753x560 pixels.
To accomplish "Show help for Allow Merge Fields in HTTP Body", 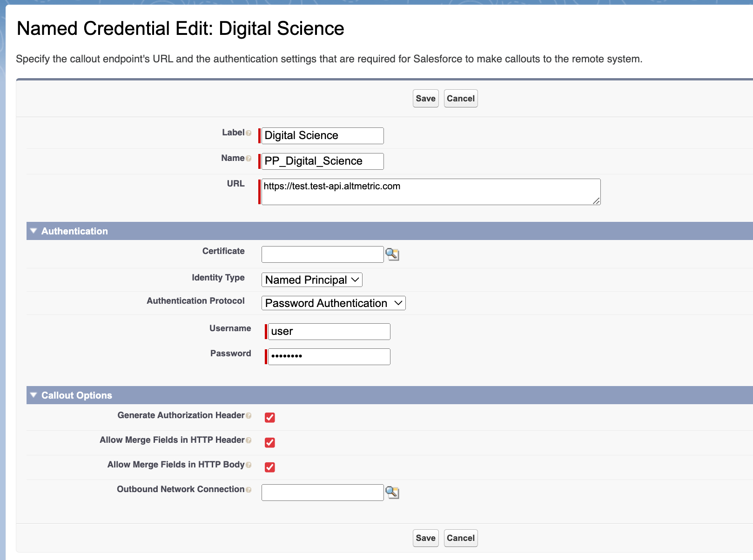I will tap(249, 465).
